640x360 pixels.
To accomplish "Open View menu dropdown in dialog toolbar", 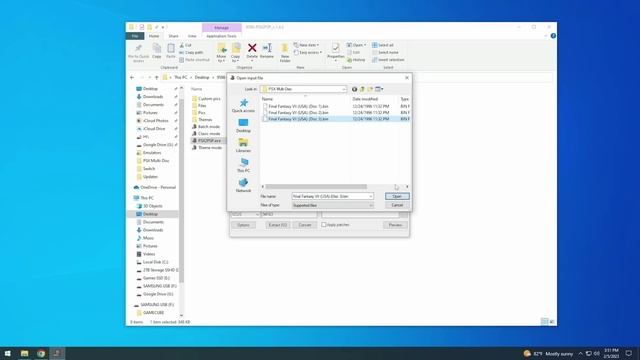I will coord(379,89).
